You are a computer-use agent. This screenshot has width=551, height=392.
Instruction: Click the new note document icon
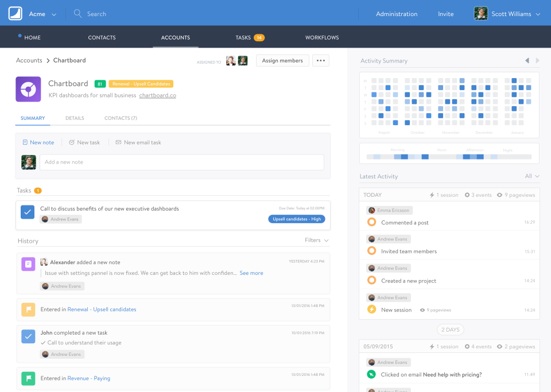click(x=25, y=142)
